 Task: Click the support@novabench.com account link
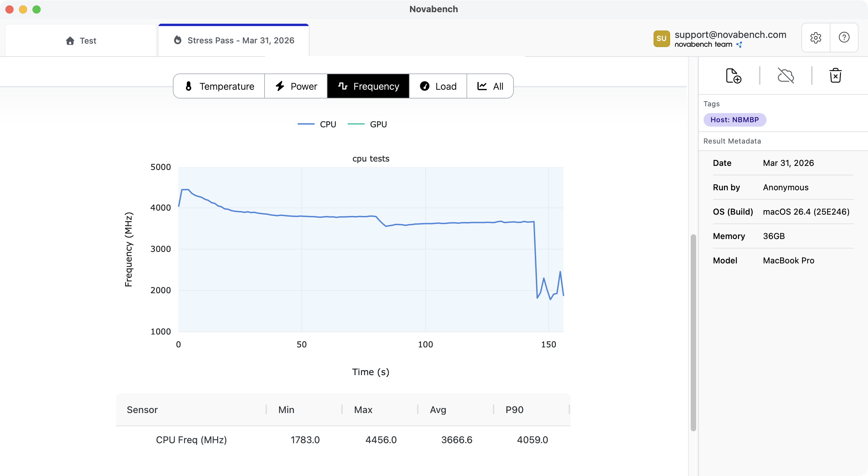tap(731, 34)
